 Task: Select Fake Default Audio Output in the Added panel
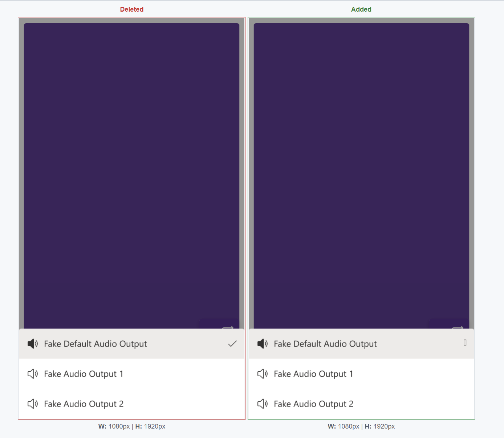click(x=325, y=344)
